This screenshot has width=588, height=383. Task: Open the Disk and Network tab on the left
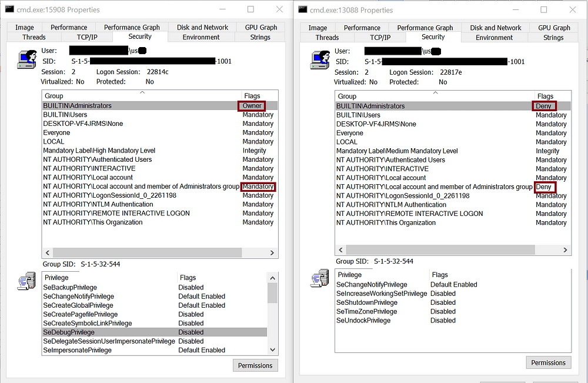pos(202,26)
